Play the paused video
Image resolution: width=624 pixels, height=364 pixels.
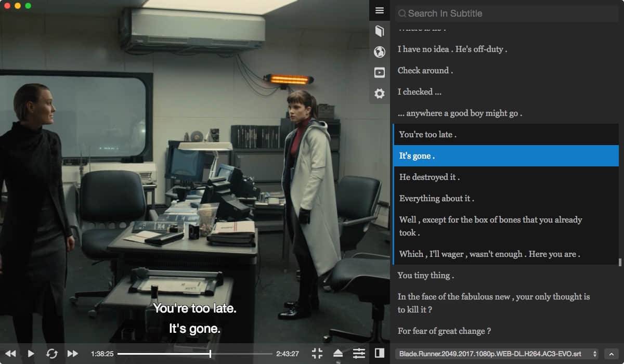point(31,354)
